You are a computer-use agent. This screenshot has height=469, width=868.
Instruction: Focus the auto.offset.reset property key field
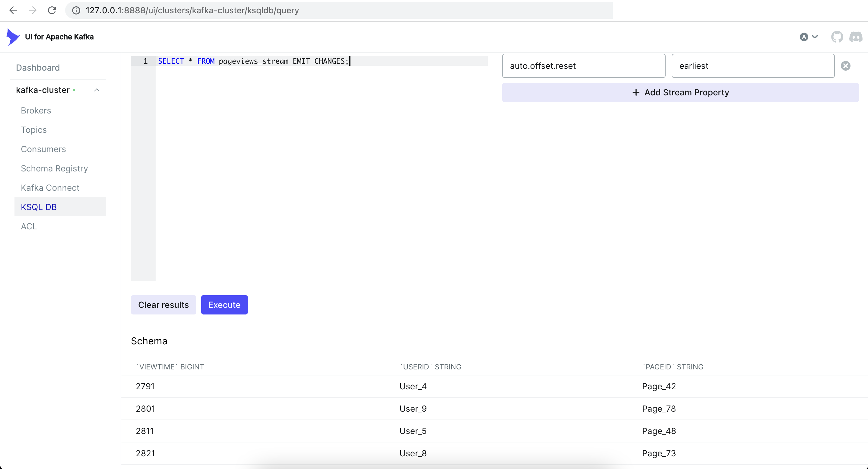583,66
